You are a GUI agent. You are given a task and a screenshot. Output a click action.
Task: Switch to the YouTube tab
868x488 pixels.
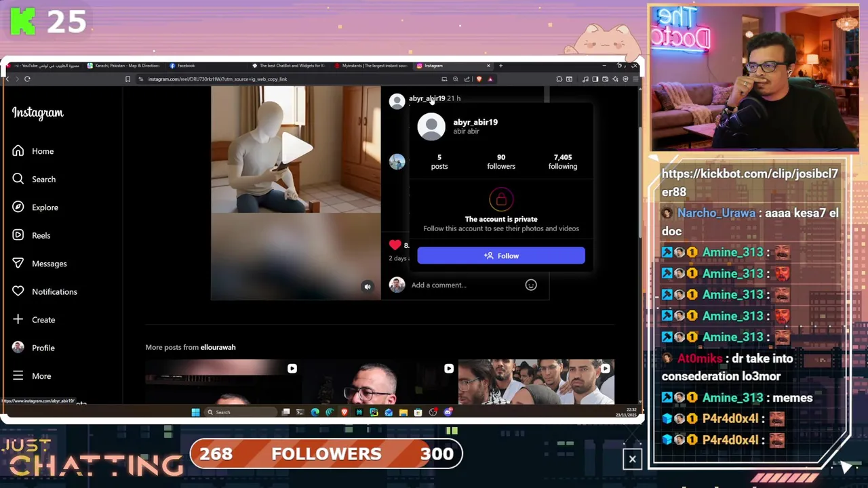(x=43, y=66)
